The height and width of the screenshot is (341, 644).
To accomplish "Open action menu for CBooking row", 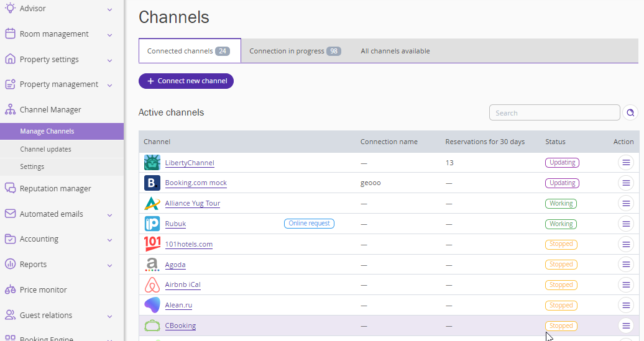I will 626,325.
